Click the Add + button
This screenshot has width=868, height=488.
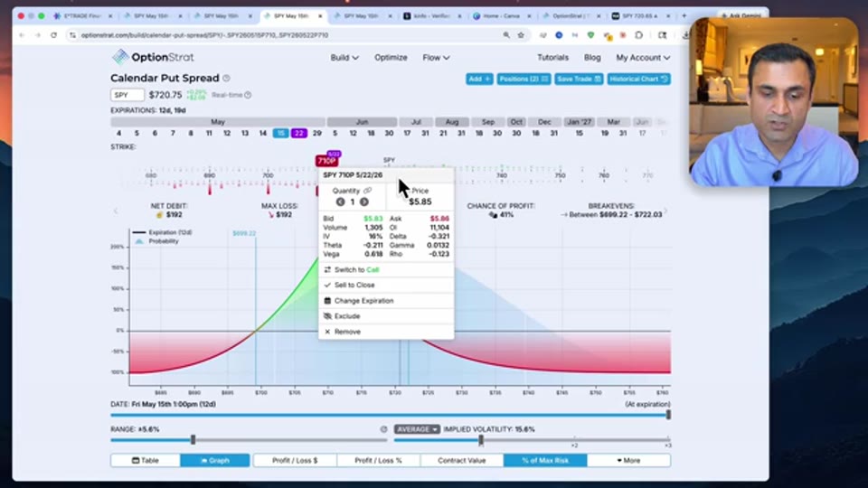coord(479,80)
